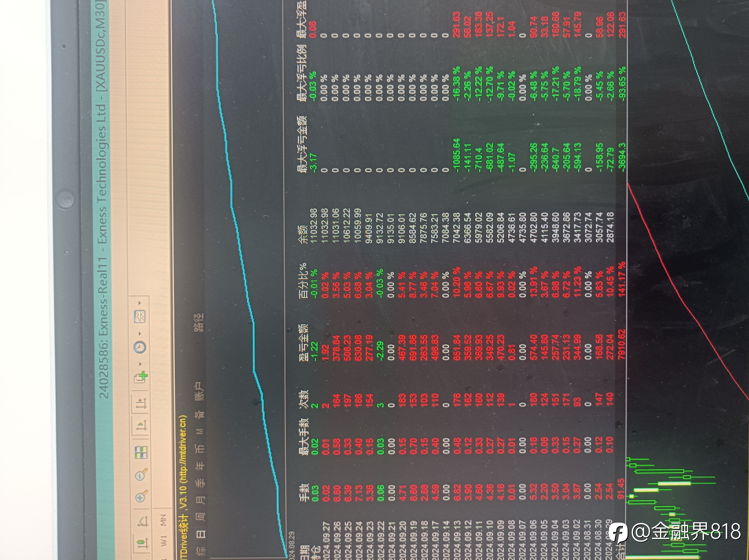
Task: Click the lots value 7.13
Action: [359, 493]
